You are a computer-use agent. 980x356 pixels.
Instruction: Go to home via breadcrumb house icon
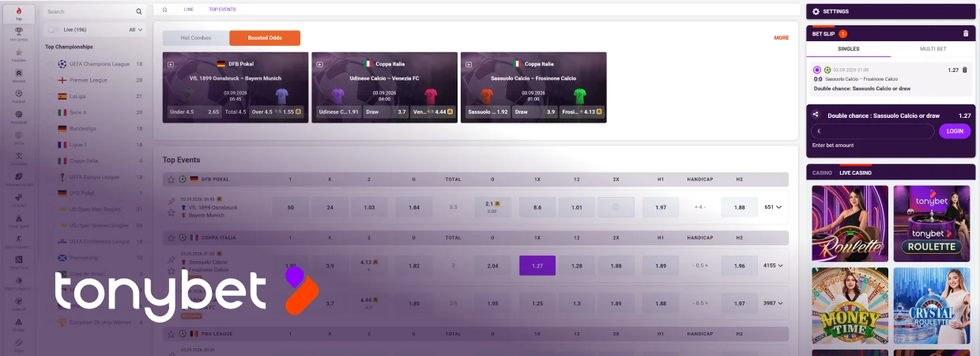pos(164,9)
